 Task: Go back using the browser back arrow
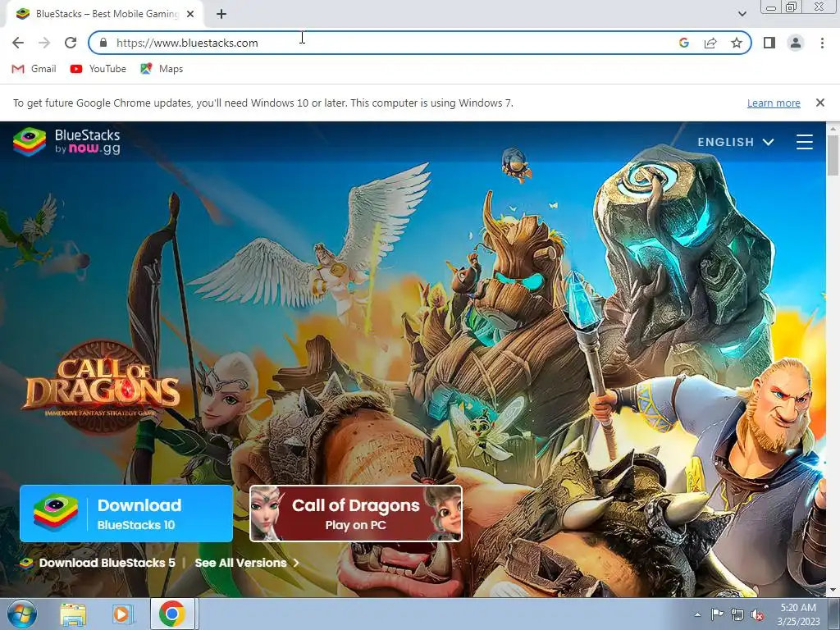(18, 43)
